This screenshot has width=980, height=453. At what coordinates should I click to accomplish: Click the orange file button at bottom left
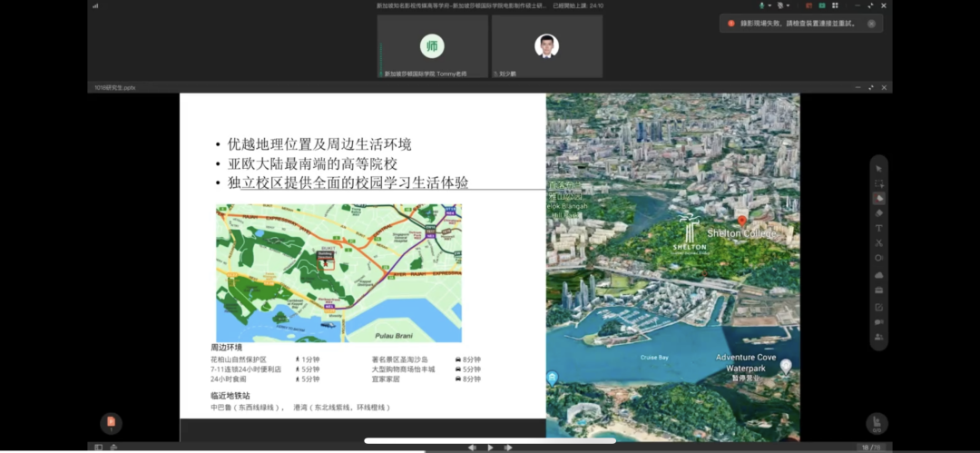pyautogui.click(x=111, y=422)
